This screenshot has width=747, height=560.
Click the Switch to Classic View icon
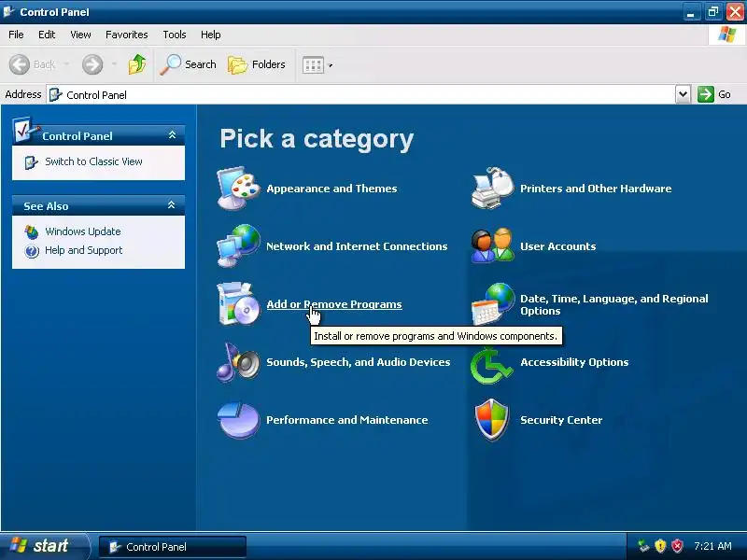pyautogui.click(x=31, y=162)
